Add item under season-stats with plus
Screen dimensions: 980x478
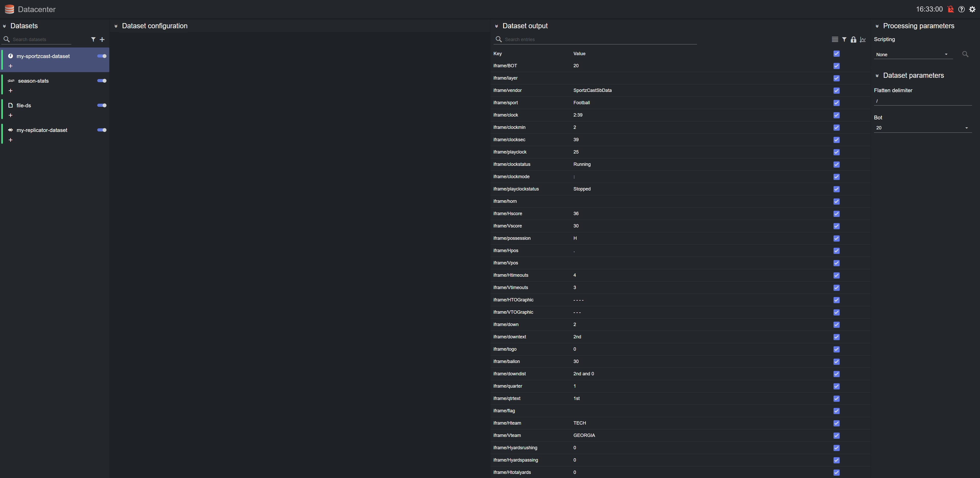[x=11, y=91]
